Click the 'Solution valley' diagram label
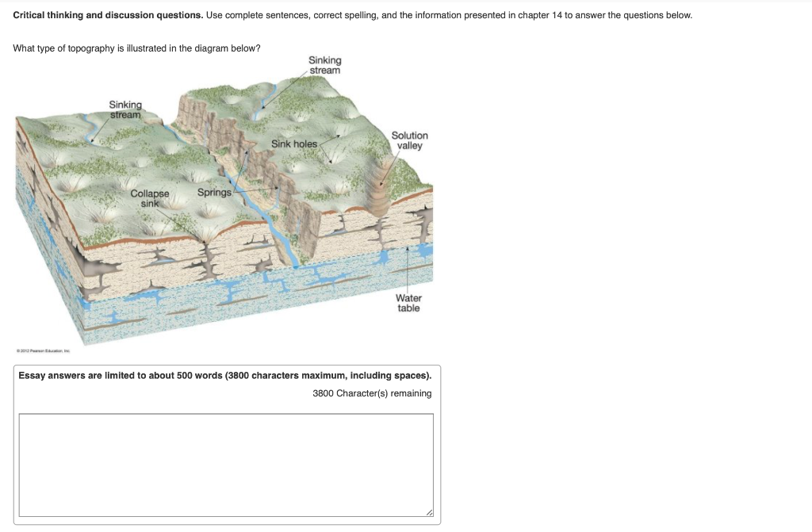 coord(410,140)
